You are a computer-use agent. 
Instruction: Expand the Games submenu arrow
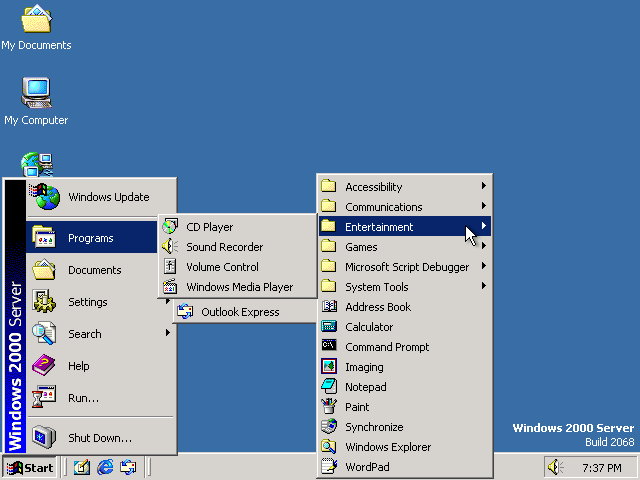coord(484,246)
